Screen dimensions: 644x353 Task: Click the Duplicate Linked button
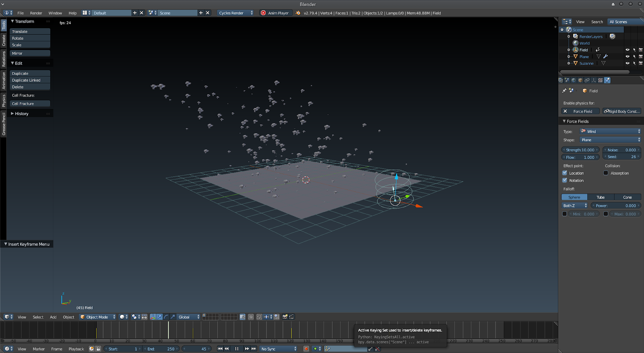pyautogui.click(x=30, y=80)
